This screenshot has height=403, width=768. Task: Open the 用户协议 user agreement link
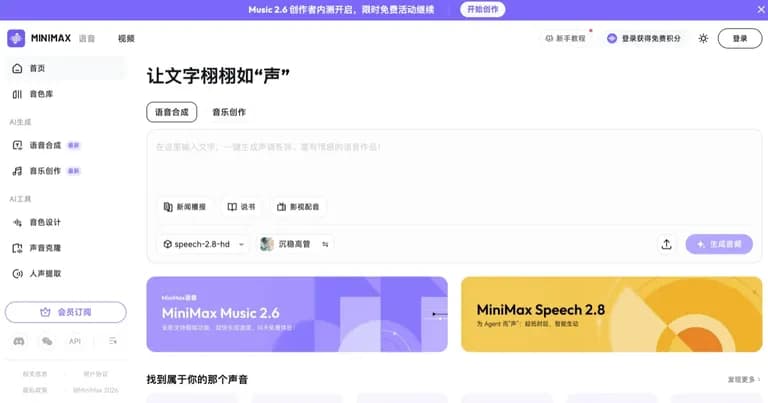pyautogui.click(x=96, y=374)
